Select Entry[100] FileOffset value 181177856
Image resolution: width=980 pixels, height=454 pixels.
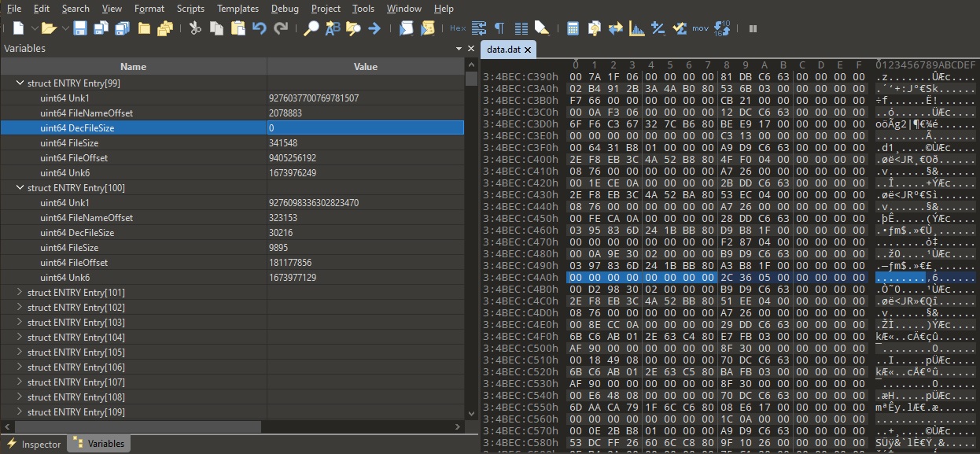click(x=289, y=262)
